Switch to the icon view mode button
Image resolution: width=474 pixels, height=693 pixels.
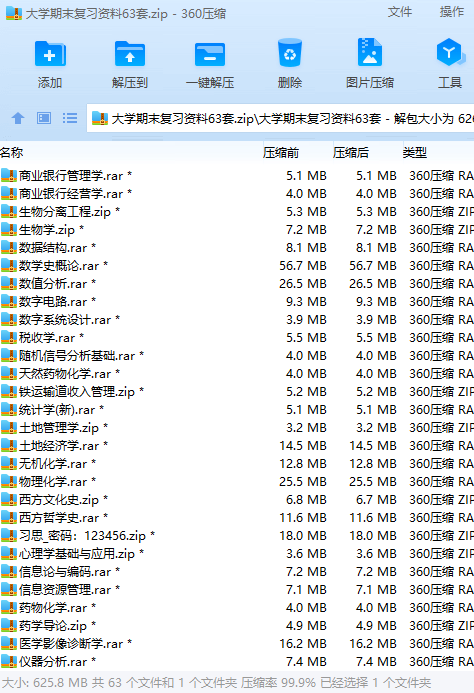click(x=44, y=118)
